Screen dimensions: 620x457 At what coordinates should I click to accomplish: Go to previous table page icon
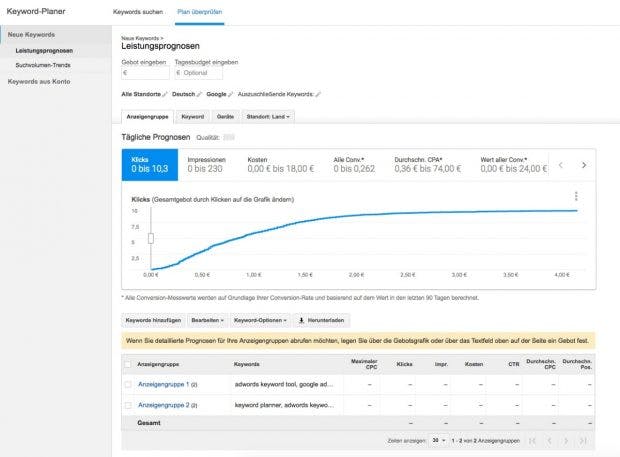(549, 440)
